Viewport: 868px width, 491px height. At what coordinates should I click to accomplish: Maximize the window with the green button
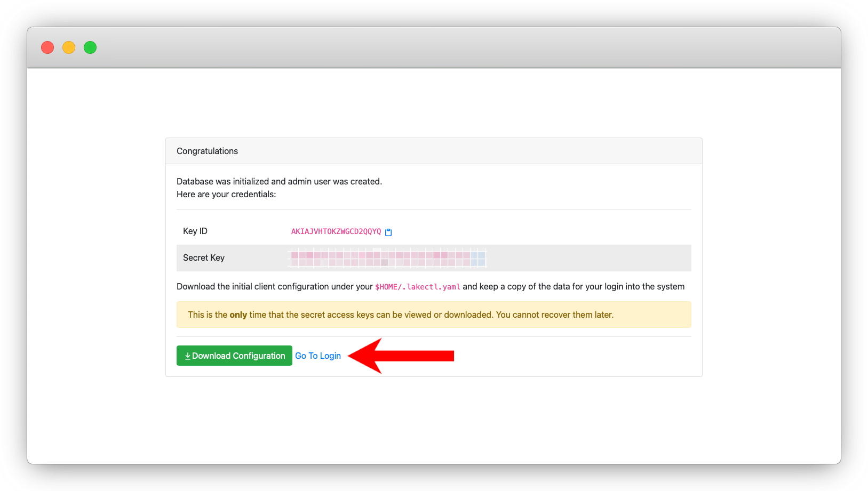pyautogui.click(x=90, y=47)
